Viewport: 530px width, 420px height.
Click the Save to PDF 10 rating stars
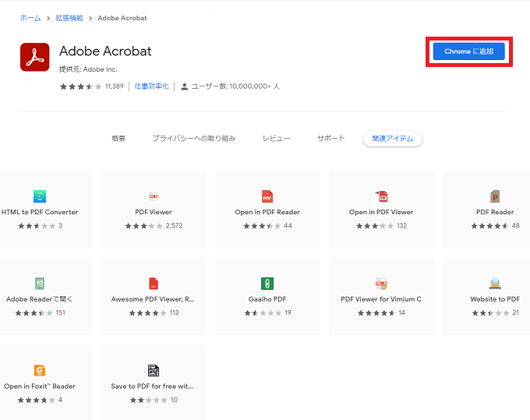click(149, 401)
